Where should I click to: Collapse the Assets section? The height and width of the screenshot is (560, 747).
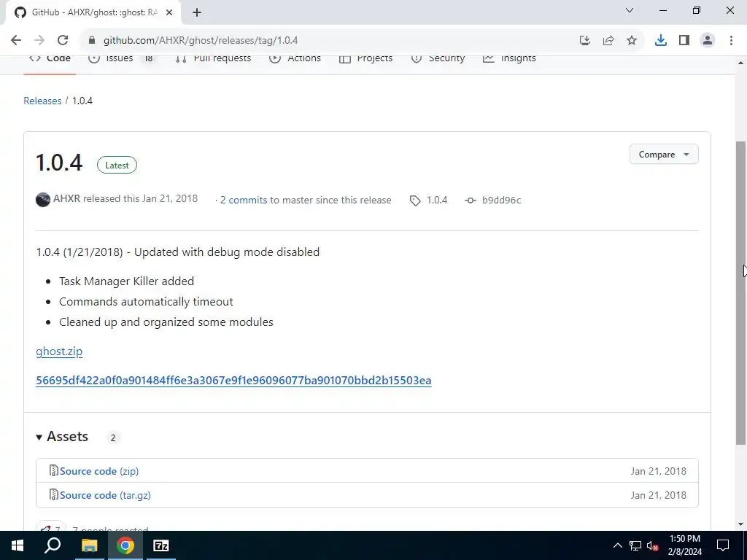pyautogui.click(x=62, y=437)
